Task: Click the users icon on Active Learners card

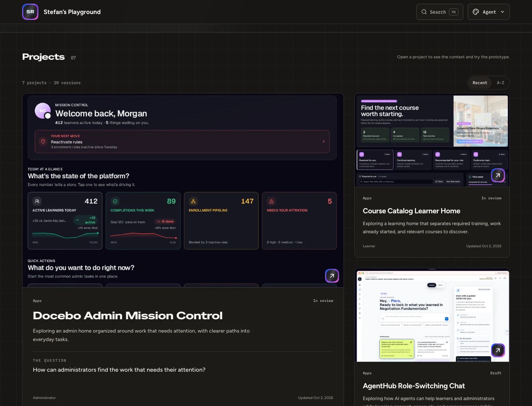Action: click(37, 201)
